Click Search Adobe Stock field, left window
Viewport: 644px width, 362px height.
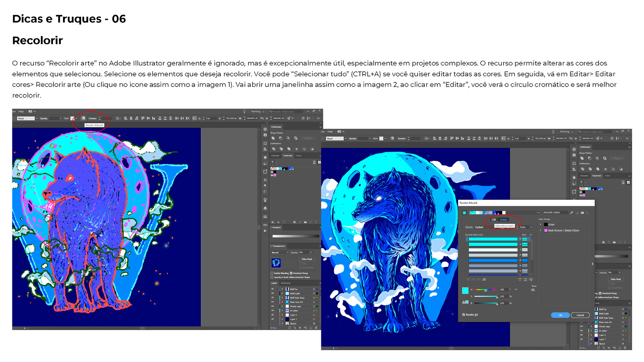[286, 111]
